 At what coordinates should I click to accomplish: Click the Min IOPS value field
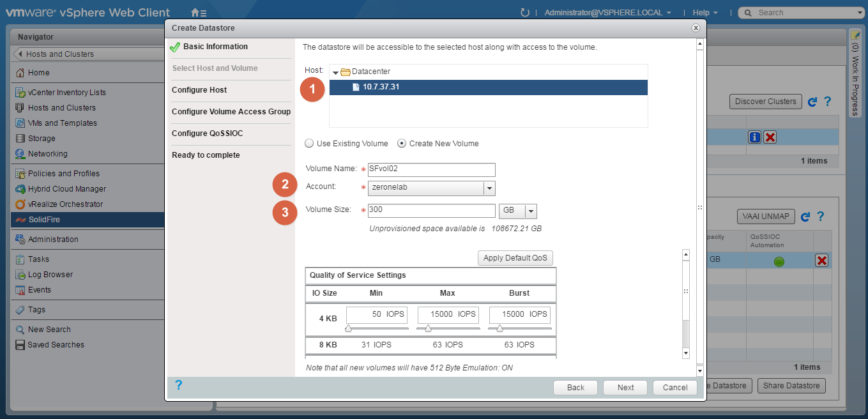click(x=377, y=314)
